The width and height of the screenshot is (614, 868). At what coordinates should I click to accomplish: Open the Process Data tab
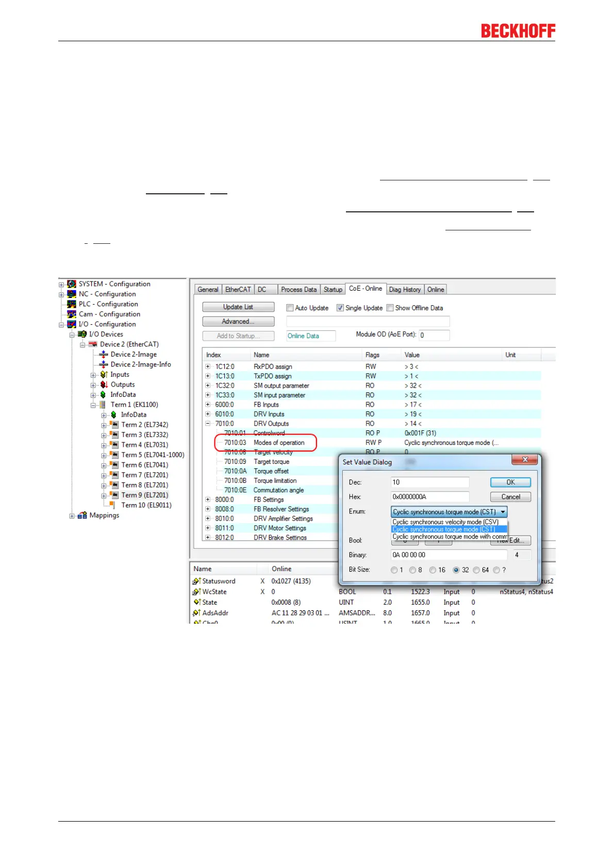coord(299,290)
